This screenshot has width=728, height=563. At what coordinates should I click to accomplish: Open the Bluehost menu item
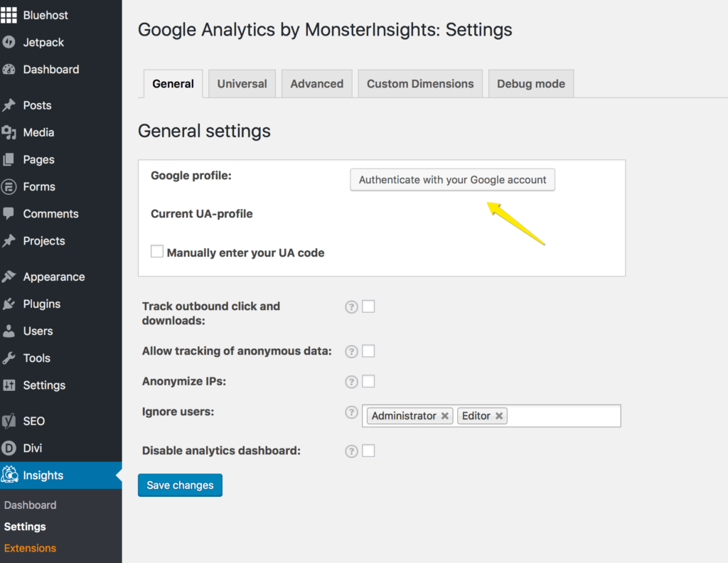click(45, 16)
